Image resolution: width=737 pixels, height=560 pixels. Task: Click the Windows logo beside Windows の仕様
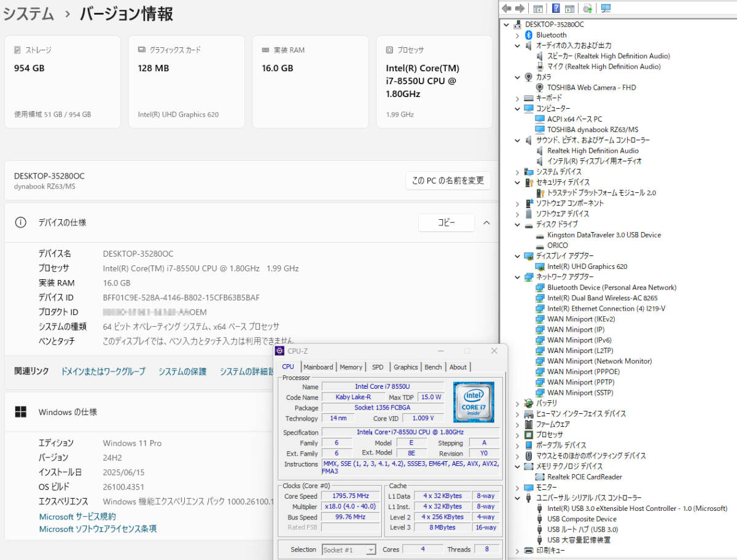point(21,412)
